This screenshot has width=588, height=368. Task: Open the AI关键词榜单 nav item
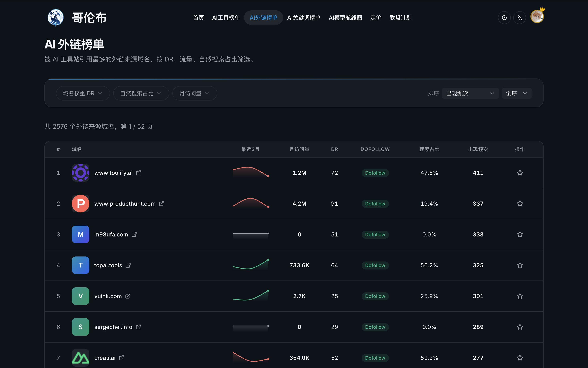coord(304,18)
